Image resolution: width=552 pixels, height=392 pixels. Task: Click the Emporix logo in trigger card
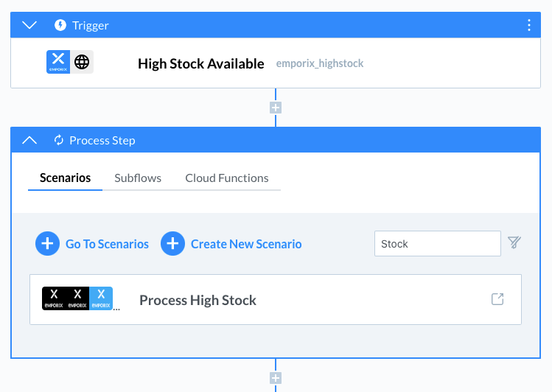click(x=58, y=62)
